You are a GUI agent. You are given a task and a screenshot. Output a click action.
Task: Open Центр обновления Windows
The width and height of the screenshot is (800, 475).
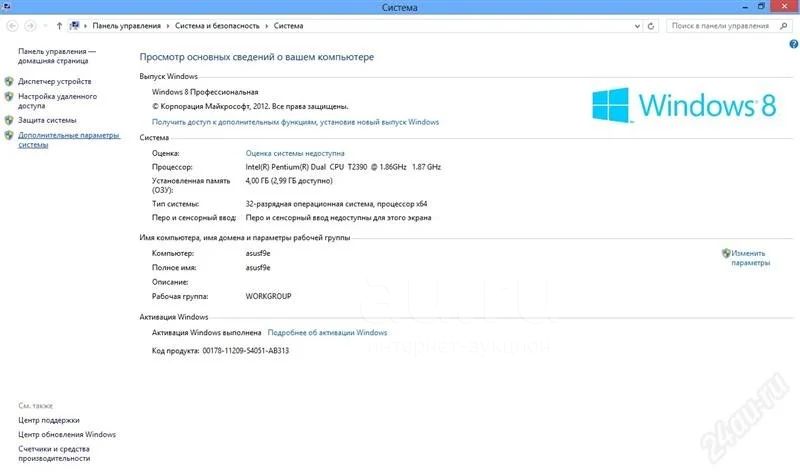click(x=67, y=435)
